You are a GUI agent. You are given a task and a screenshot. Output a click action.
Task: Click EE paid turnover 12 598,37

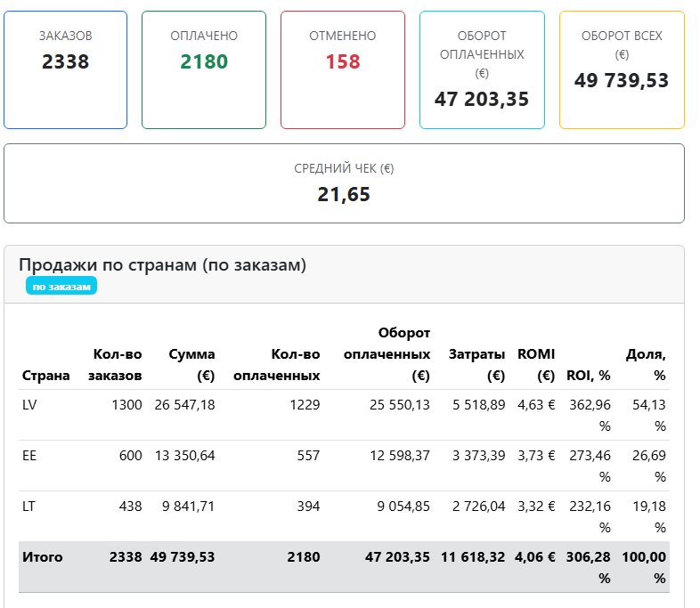400,456
